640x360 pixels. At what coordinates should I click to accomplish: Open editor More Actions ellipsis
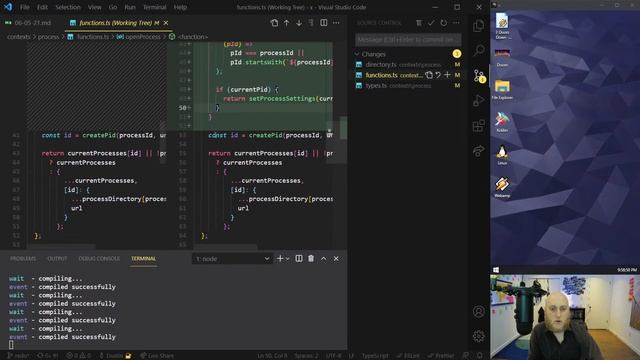click(x=336, y=23)
